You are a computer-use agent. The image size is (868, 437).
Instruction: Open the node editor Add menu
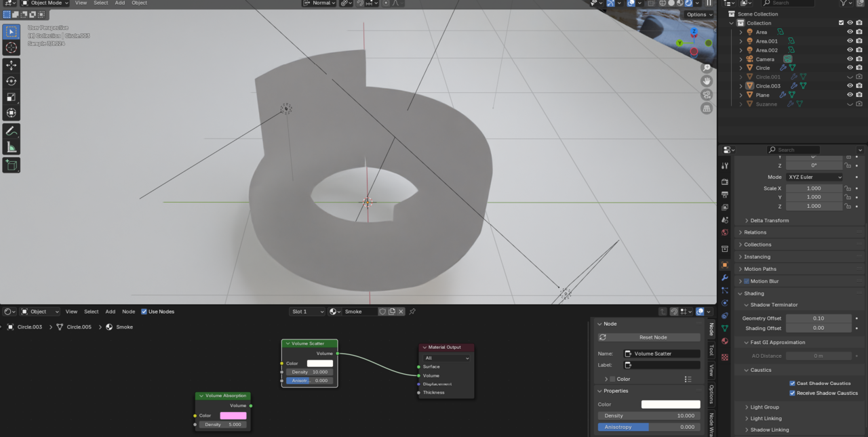(x=110, y=312)
